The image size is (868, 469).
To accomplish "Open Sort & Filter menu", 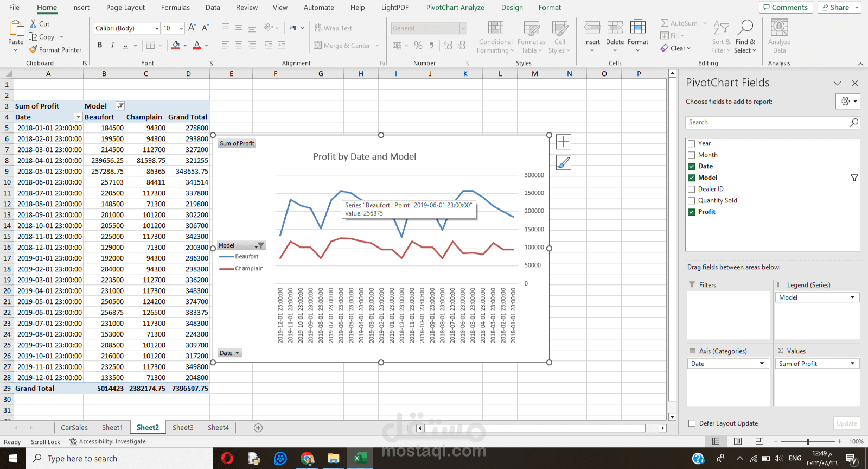I will 721,37.
